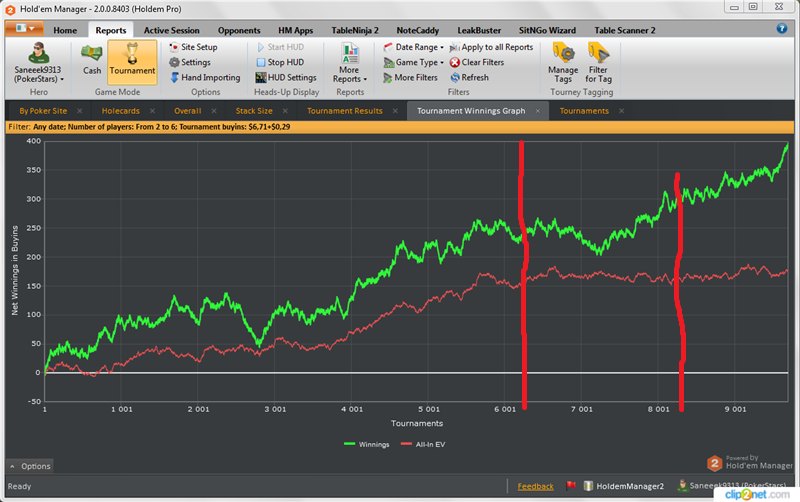Click the Start HUD button
Screen dimensions: 800x502
[x=280, y=47]
